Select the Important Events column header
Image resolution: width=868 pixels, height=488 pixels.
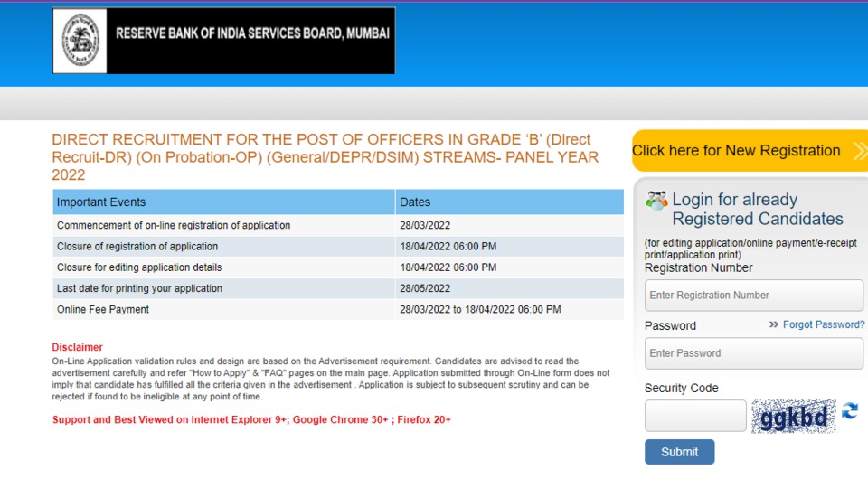tap(223, 202)
